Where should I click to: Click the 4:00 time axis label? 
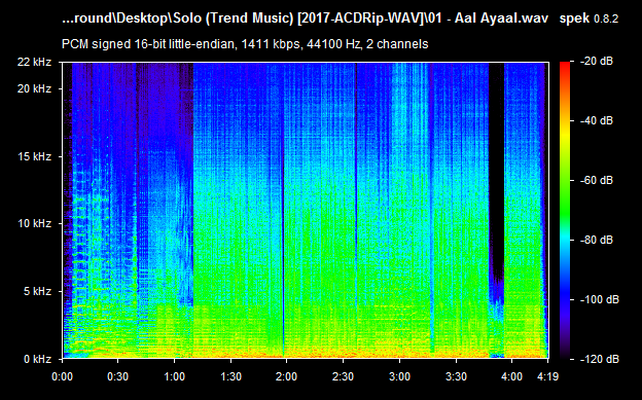click(x=512, y=377)
